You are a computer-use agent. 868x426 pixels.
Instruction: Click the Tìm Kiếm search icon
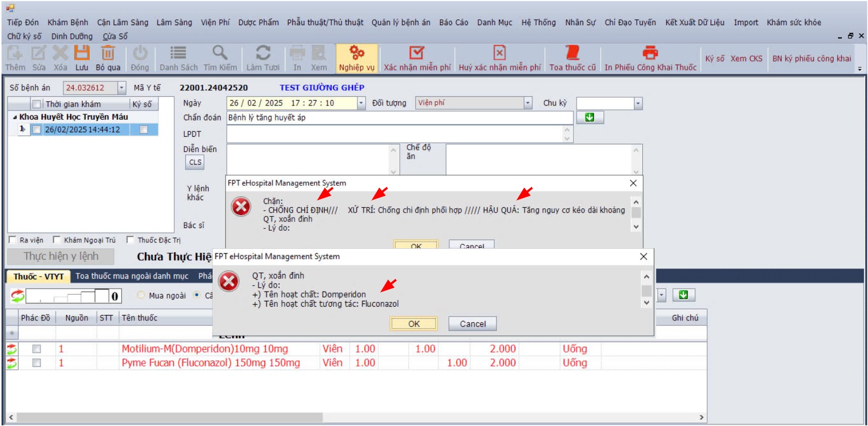220,52
